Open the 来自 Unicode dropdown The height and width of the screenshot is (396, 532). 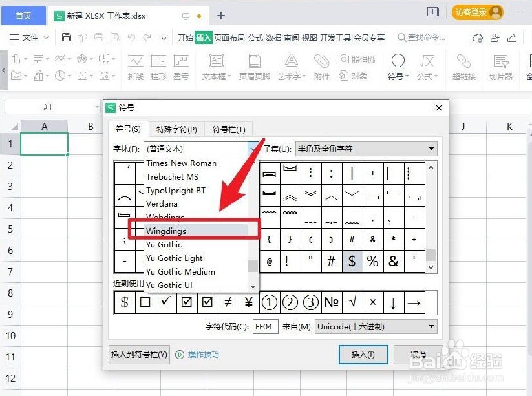[x=431, y=327]
